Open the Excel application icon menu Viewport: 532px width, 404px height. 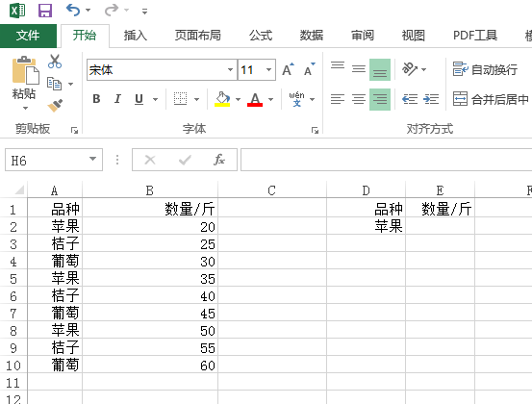(x=17, y=11)
